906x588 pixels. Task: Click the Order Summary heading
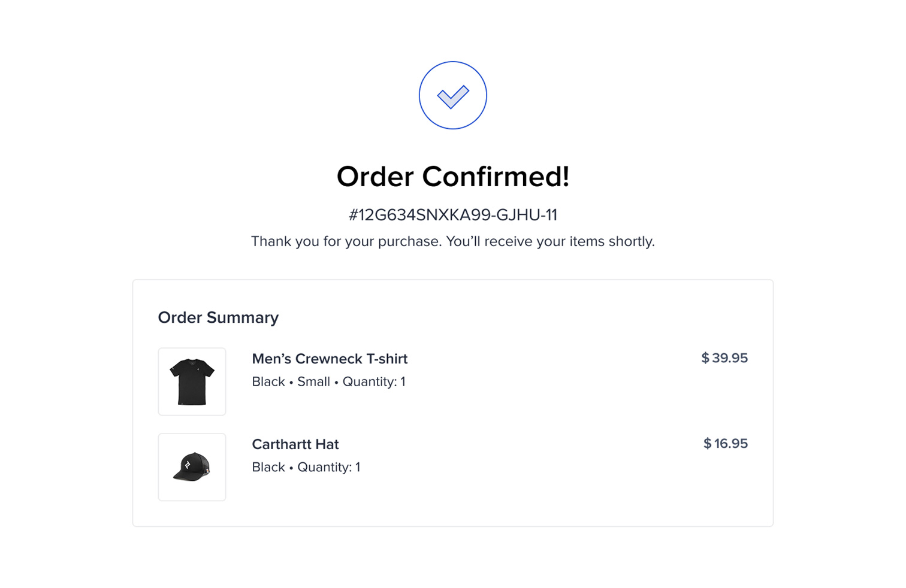[218, 317]
